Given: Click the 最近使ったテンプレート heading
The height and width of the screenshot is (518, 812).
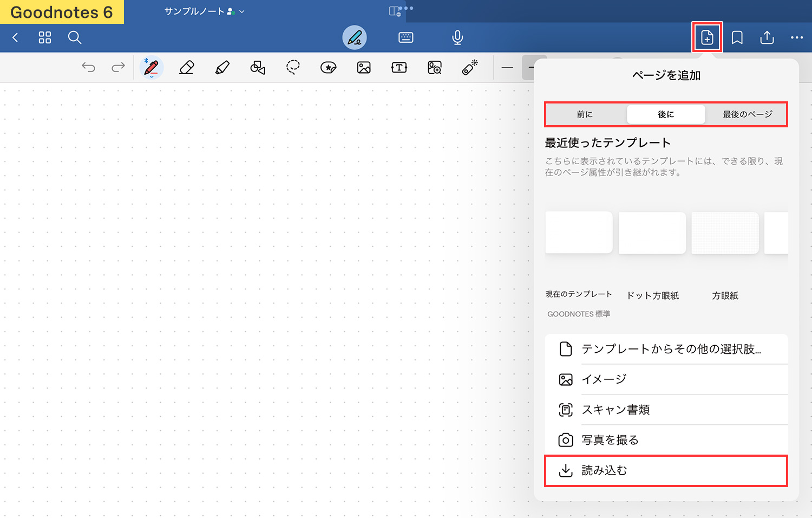Looking at the screenshot, I should [x=608, y=143].
